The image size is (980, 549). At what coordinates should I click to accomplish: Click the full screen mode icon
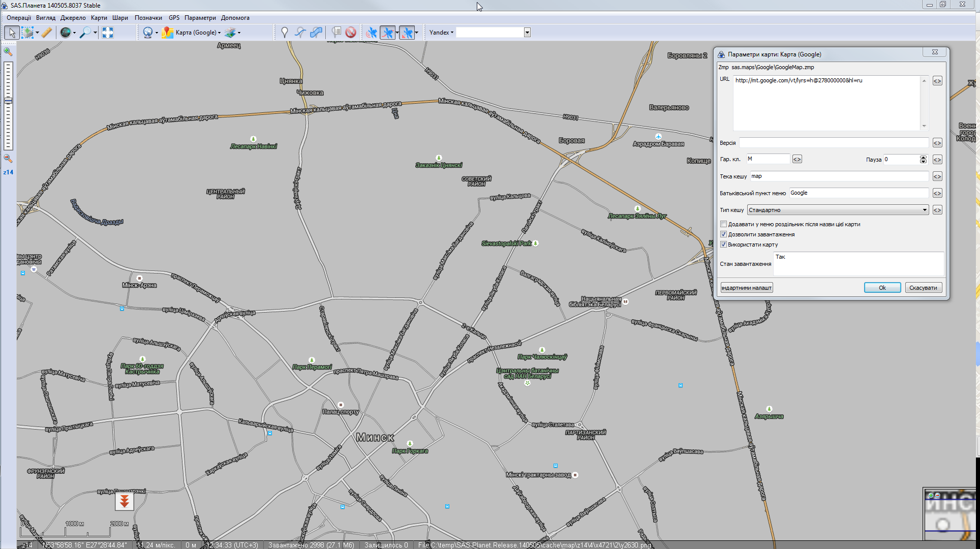pyautogui.click(x=108, y=33)
